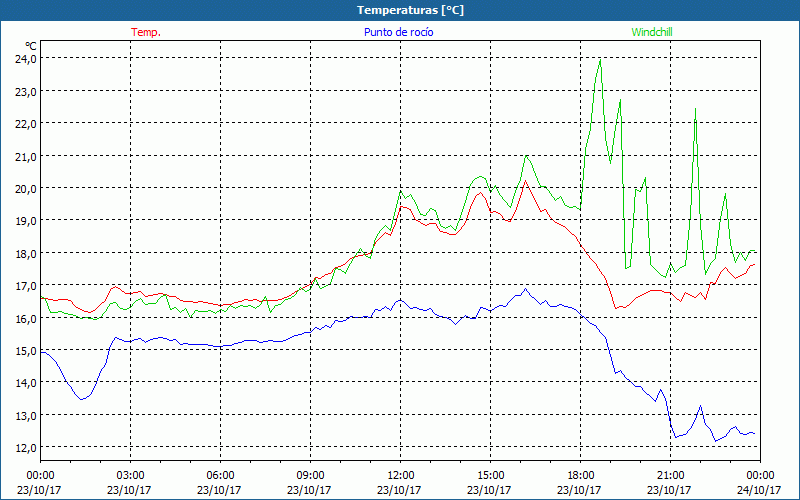Screen dimensions: 800x500
Task: Click the '23,0' y-axis label
Action: pos(26,91)
